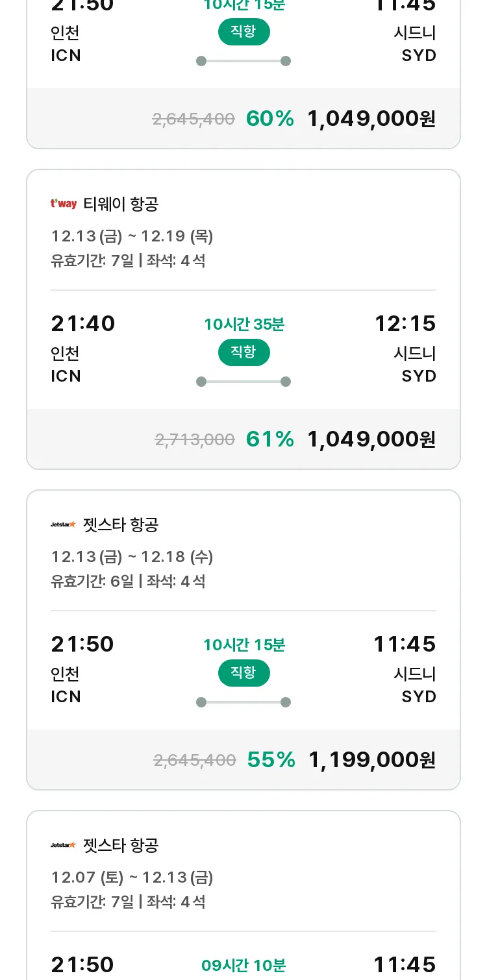Viewport: 487px width, 980px height.
Task: Click the Jetstar logo on the 12.13–12.18 card
Action: pos(64,524)
